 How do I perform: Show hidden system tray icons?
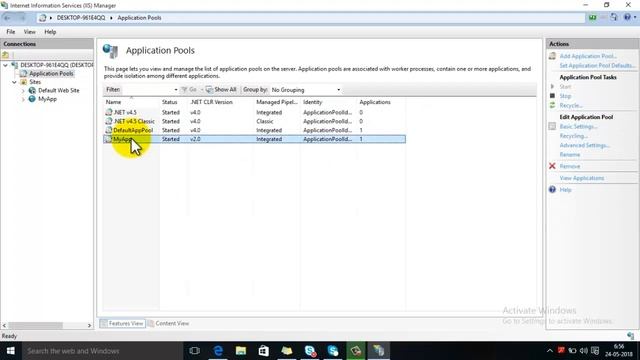(x=549, y=351)
